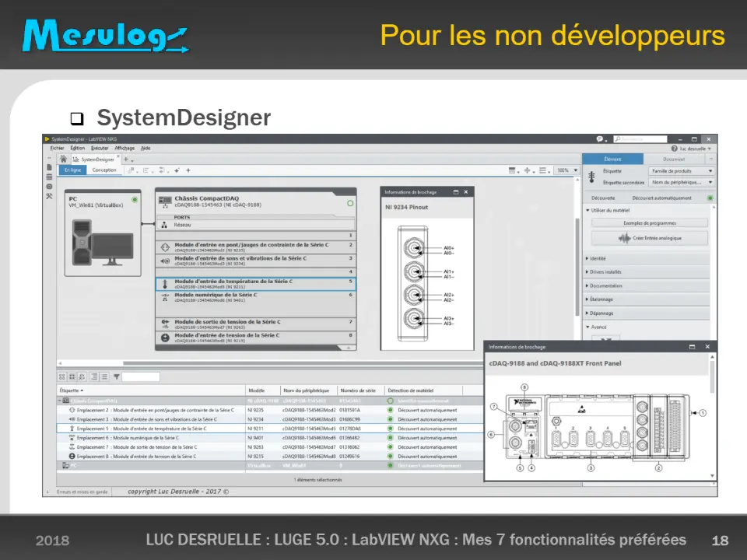This screenshot has width=747, height=560.
Task: Click the slot 7 voltage output module icon
Action: coord(165,324)
